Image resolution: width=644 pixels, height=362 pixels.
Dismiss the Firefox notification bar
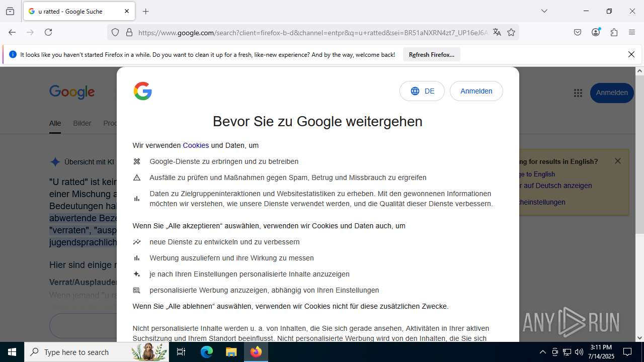(x=631, y=54)
